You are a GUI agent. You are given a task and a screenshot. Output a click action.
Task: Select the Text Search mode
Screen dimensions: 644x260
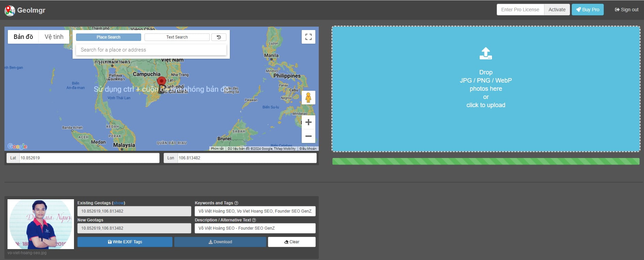coord(177,37)
